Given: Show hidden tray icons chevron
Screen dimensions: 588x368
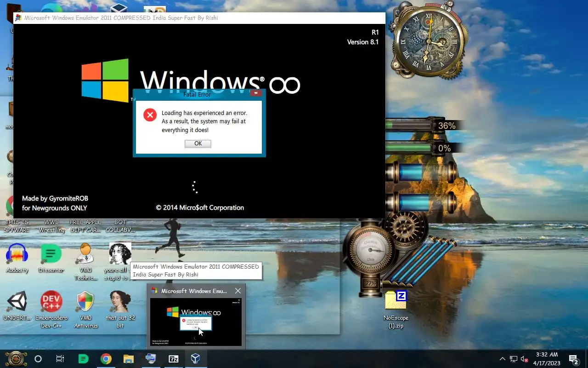Looking at the screenshot, I should [x=502, y=359].
